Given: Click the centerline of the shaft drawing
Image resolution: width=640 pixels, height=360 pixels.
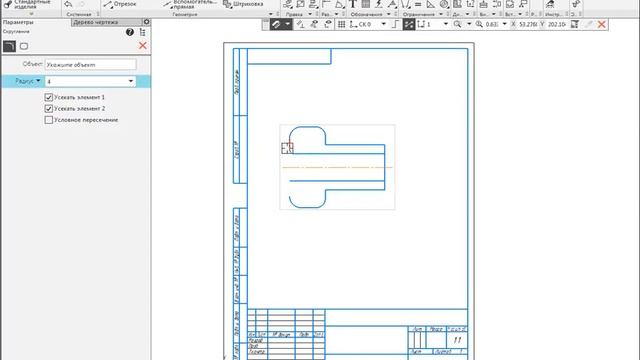Looking at the screenshot, I should pyautogui.click(x=337, y=167).
